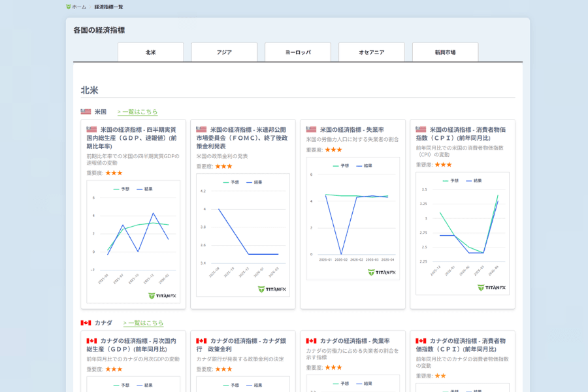Select description 米国の政策金利の発表
This screenshot has width=588, height=392.
tap(222, 156)
